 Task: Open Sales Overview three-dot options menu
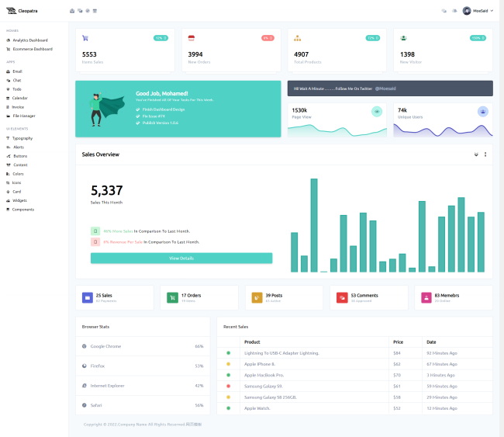485,154
